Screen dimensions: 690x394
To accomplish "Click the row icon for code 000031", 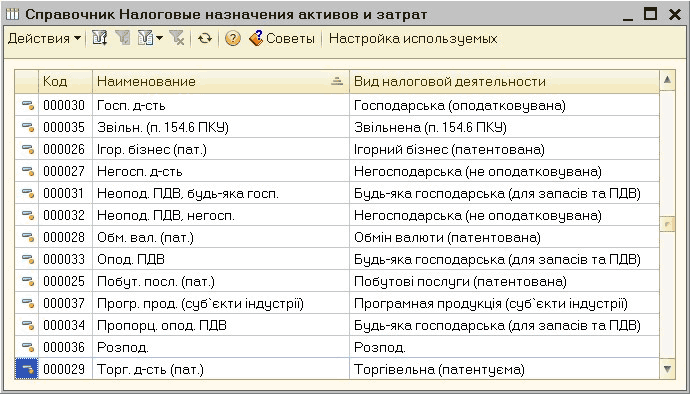I will click(x=28, y=193).
